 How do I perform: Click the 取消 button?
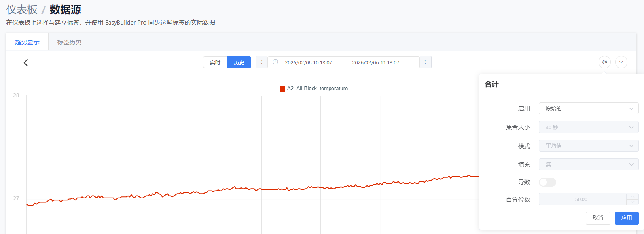[x=598, y=218]
